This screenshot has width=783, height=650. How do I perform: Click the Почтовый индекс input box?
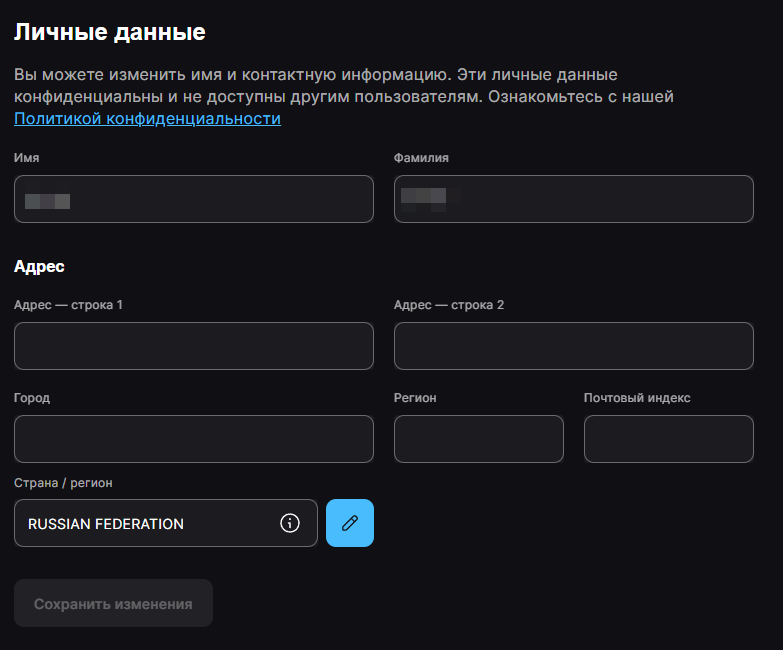click(669, 439)
